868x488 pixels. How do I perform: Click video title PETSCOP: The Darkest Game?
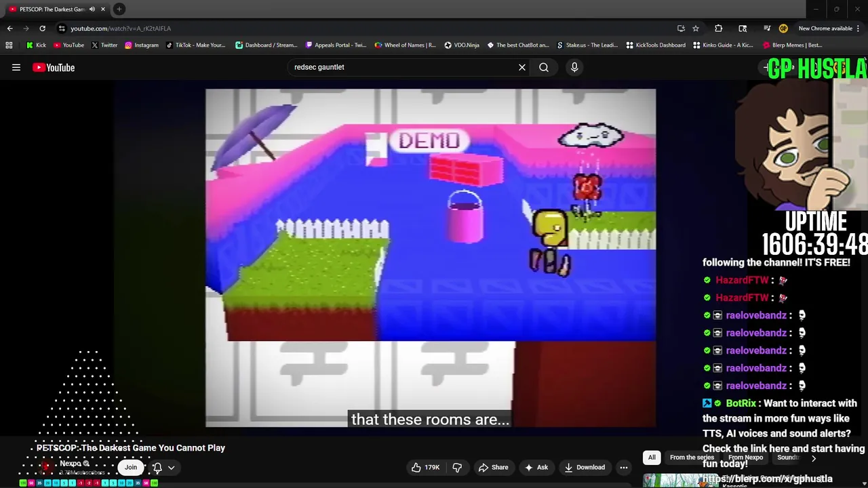131,448
